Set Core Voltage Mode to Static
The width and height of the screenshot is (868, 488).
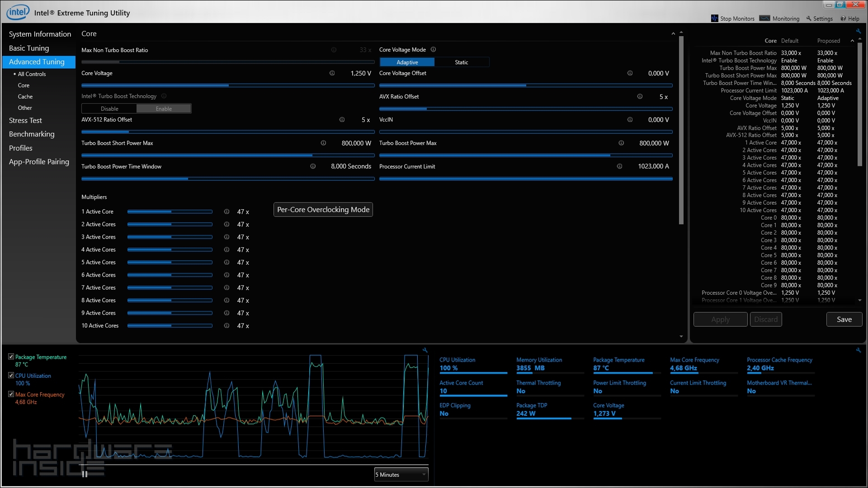[462, 62]
